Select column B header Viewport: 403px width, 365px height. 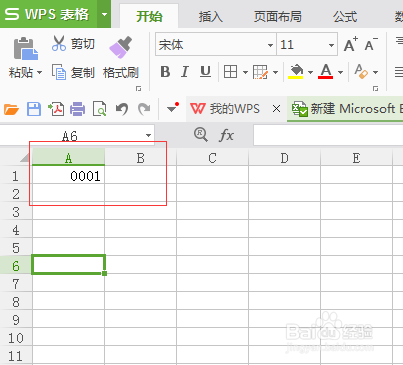click(141, 158)
